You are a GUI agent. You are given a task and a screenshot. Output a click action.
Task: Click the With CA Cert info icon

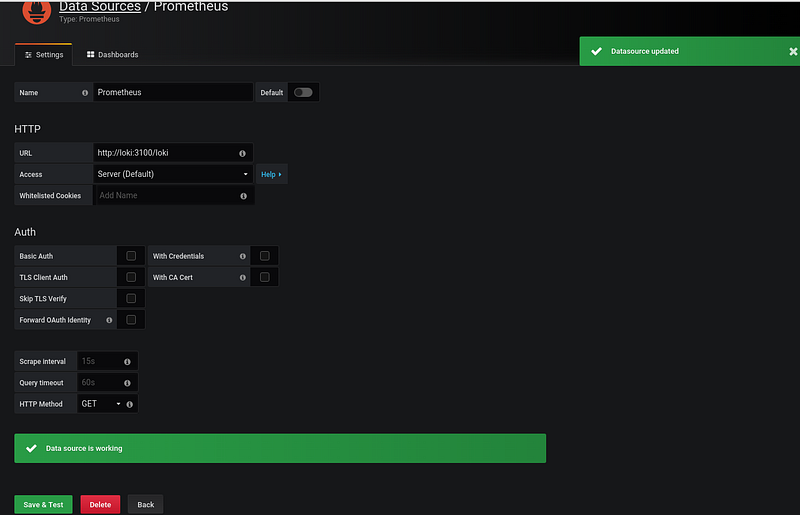pos(243,278)
